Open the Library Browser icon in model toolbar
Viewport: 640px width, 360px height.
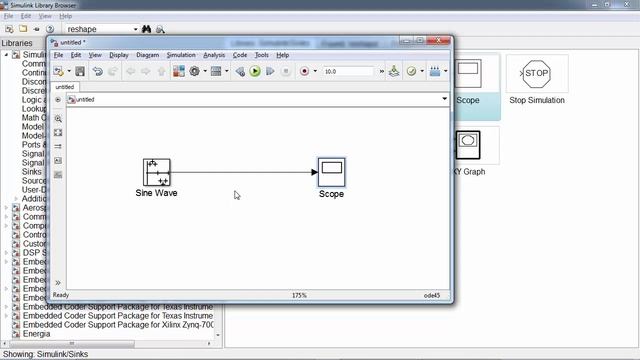pos(179,71)
